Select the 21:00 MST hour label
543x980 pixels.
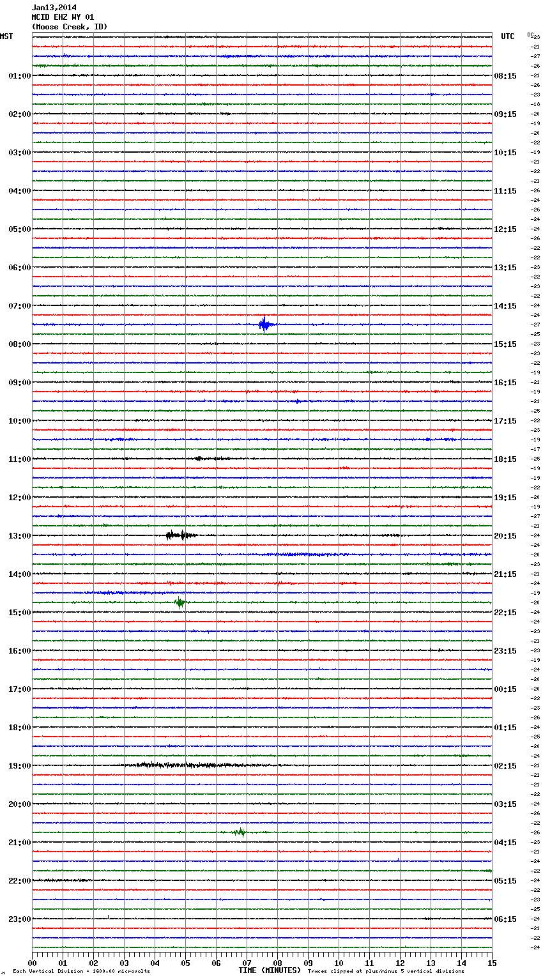[x=20, y=843]
